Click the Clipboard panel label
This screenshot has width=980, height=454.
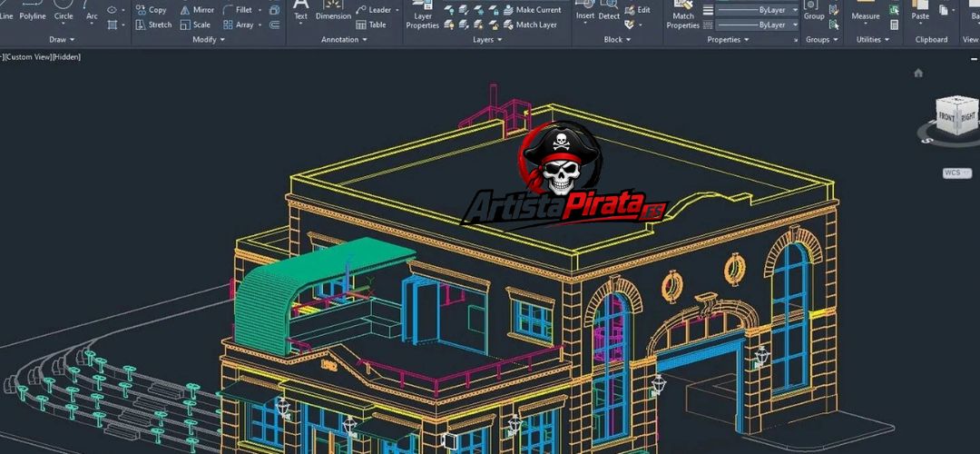click(x=931, y=39)
